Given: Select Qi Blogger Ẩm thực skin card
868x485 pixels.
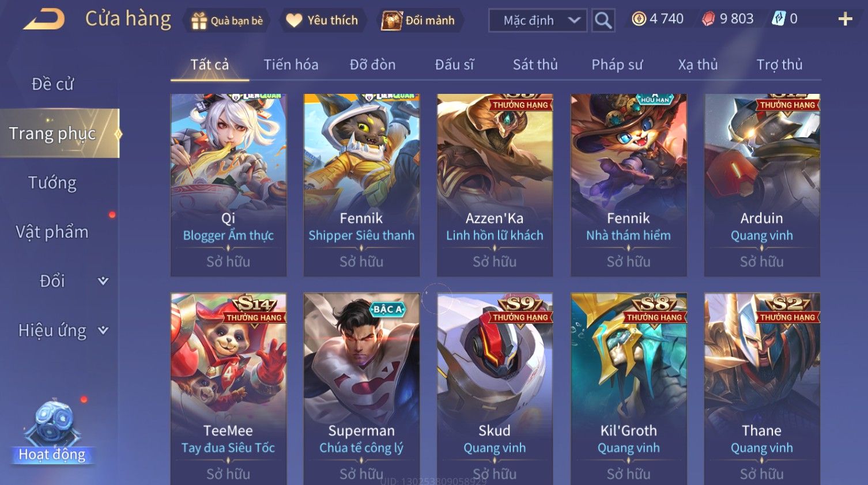Looking at the screenshot, I should [228, 185].
